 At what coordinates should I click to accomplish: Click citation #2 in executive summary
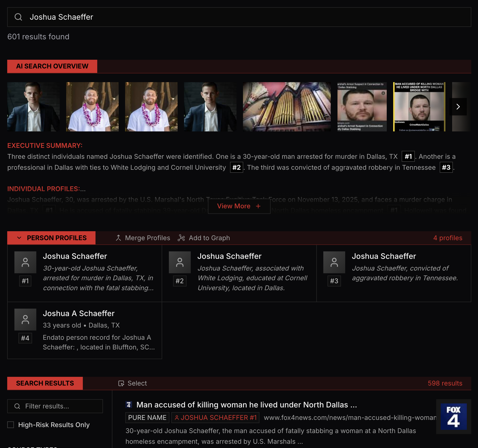pos(236,167)
